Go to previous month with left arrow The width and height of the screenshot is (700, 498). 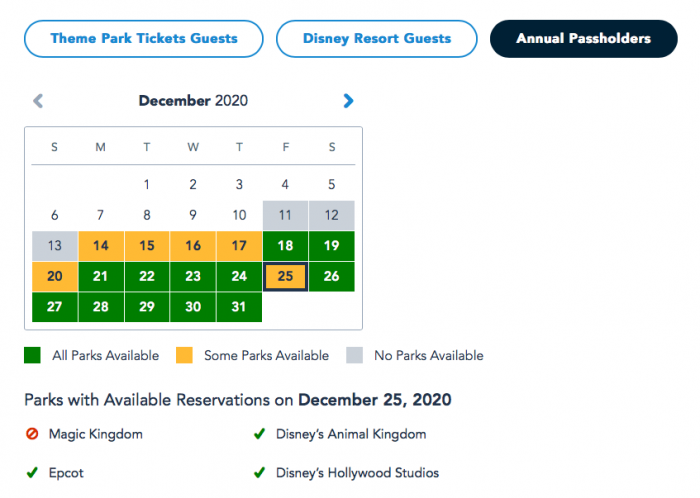[x=38, y=100]
